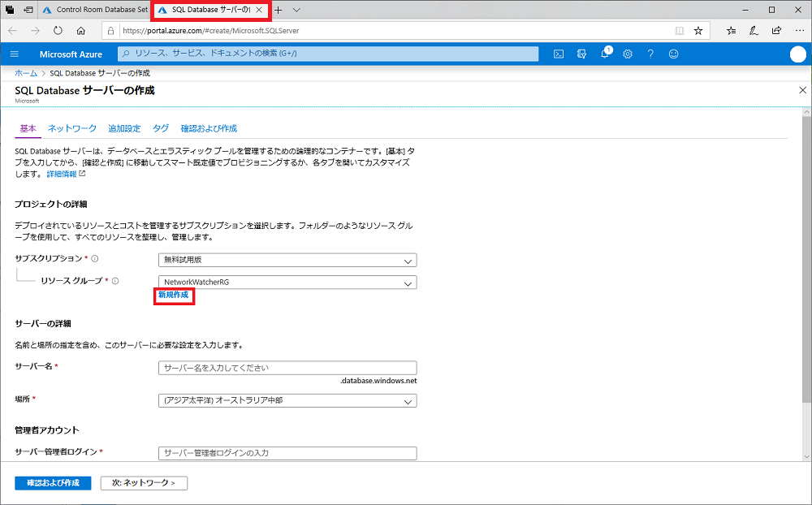Click the サーバーの詳細 section heading

tap(43, 324)
